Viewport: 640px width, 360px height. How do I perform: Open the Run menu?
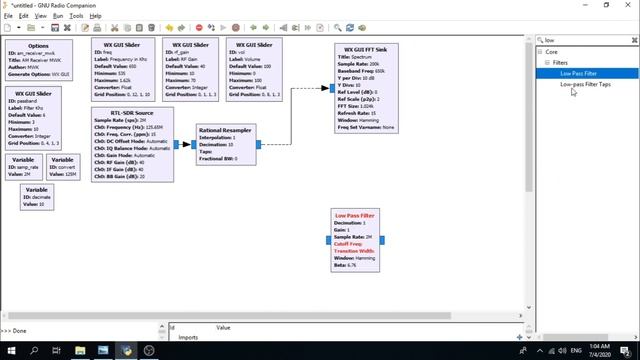click(58, 16)
